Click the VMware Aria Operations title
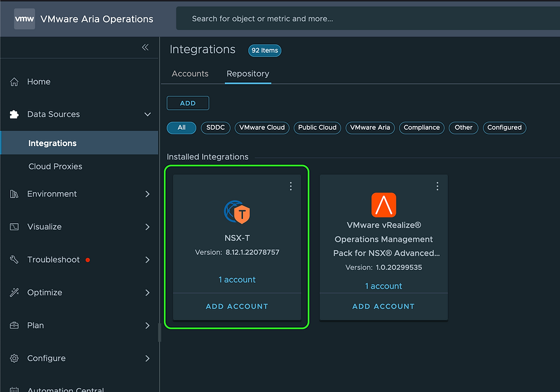This screenshot has width=560, height=392. pyautogui.click(x=97, y=19)
